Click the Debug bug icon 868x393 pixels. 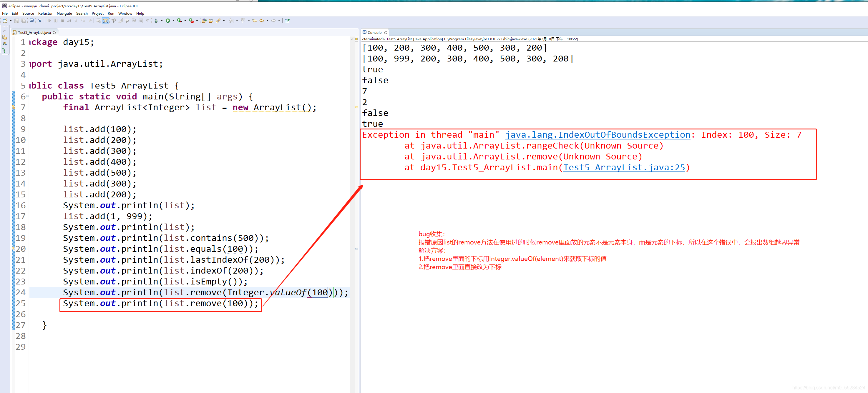coord(156,21)
